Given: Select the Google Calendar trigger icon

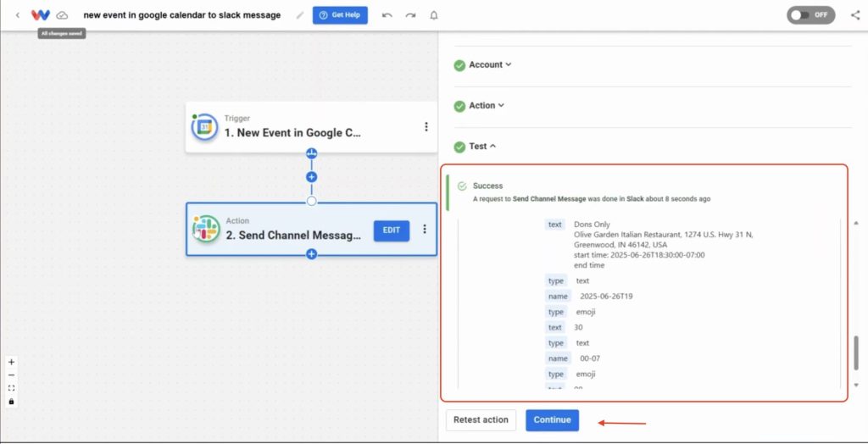Looking at the screenshot, I should click(x=205, y=127).
